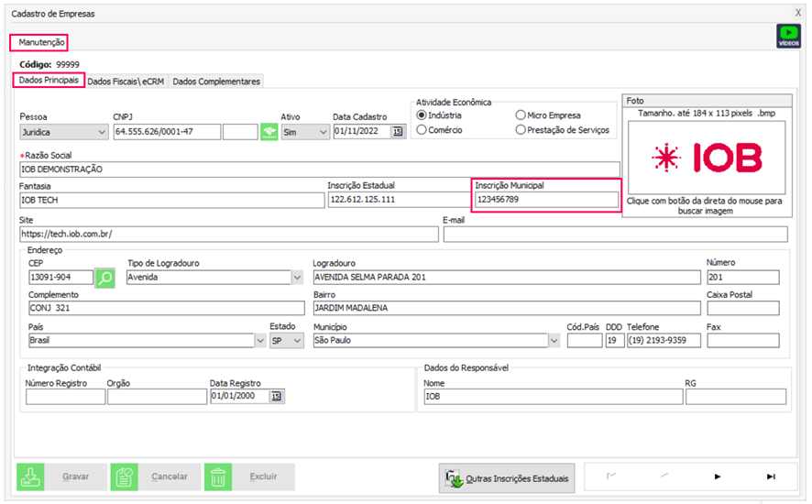Open the Data Registro calendar picker
This screenshot has height=504, width=812.
pos(277,397)
